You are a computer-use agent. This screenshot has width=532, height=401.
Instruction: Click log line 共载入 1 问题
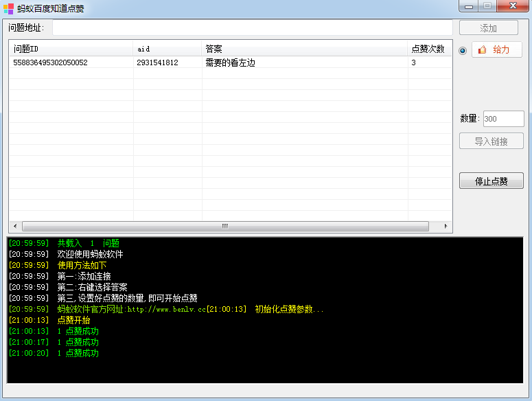64,243
